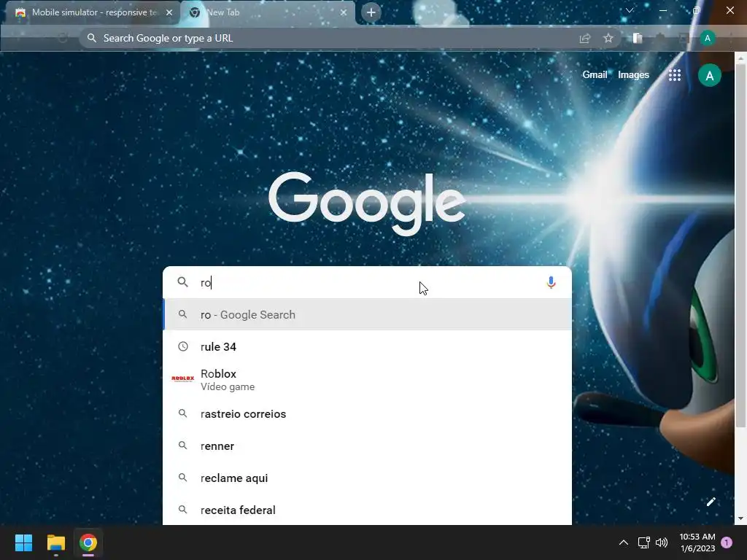
Task: Open the tab search chevron
Action: click(630, 10)
